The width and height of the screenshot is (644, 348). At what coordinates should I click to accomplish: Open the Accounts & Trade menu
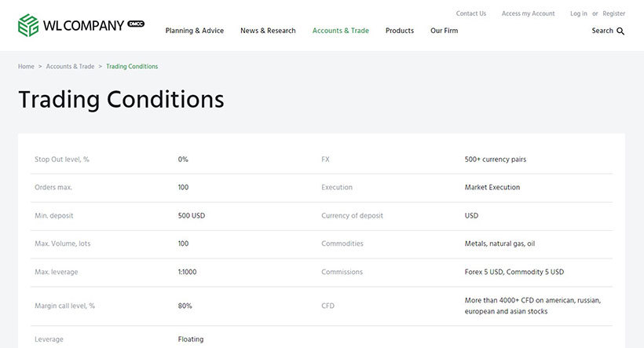(341, 31)
